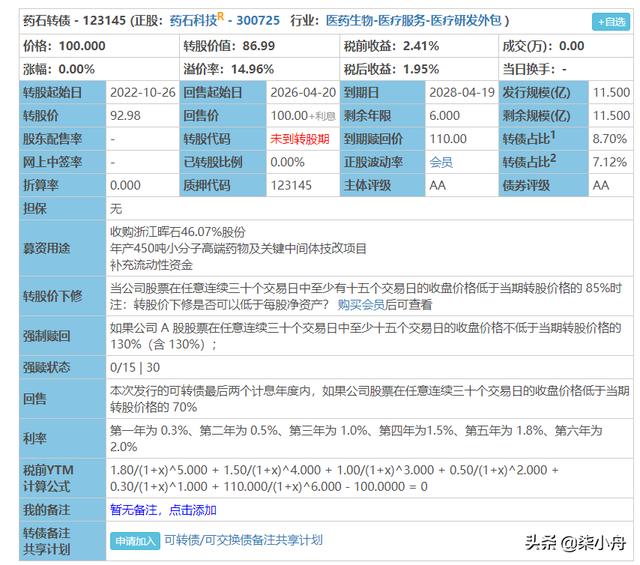
Task: Click the YTM formula text
Action: (x=334, y=478)
